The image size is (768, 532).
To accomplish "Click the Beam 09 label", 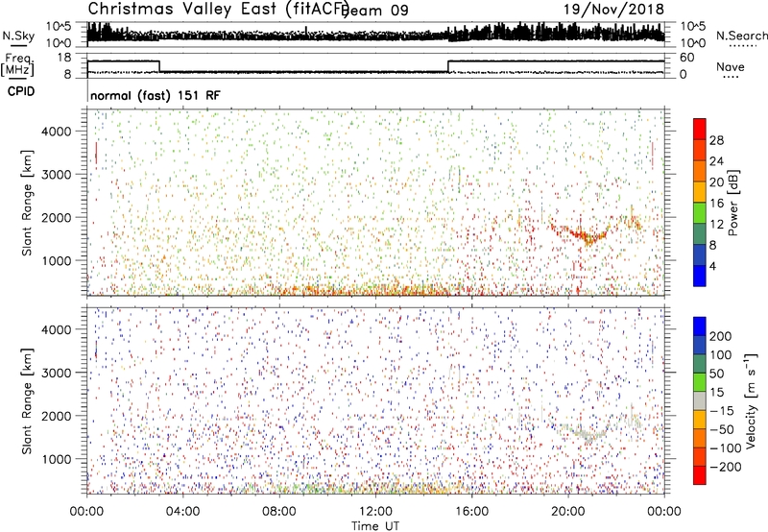I will [374, 11].
